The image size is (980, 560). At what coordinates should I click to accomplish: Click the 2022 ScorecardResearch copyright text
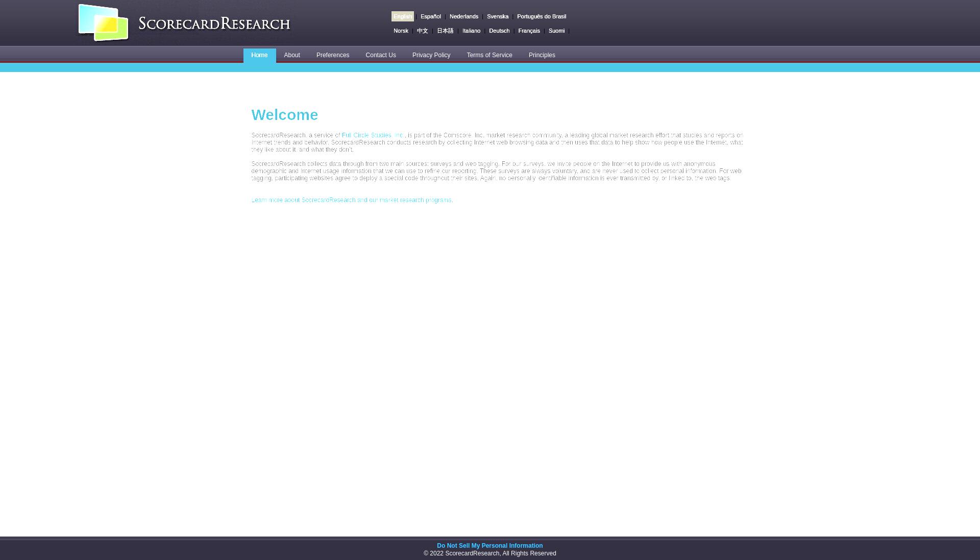point(490,553)
